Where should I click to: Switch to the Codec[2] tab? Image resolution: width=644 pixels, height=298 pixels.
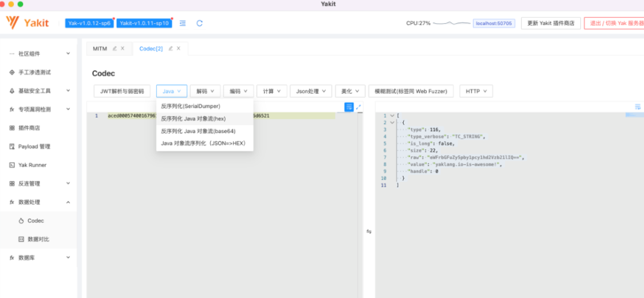click(151, 48)
